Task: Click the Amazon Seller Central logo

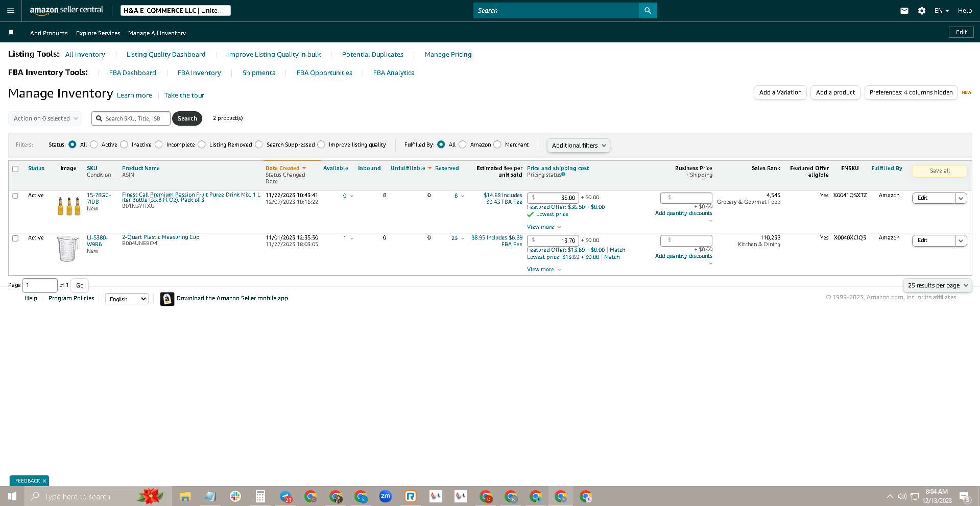Action: 66,10
